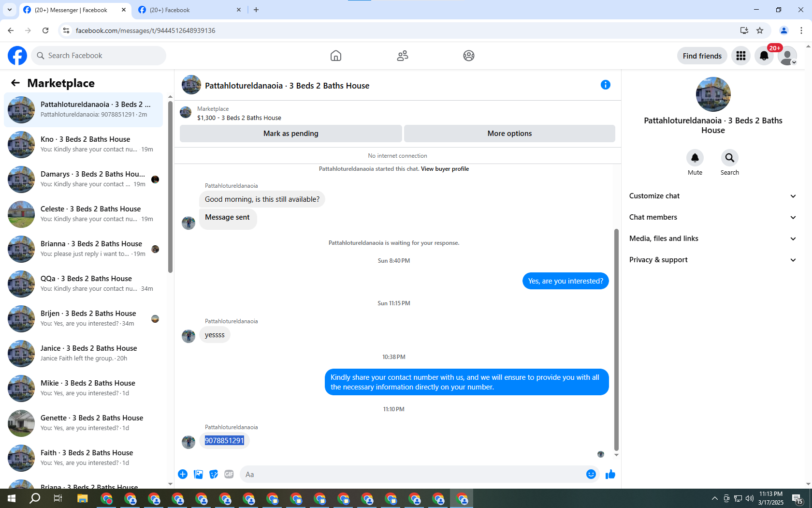Expand Customize chat section
This screenshot has width=812, height=508.
[713, 196]
